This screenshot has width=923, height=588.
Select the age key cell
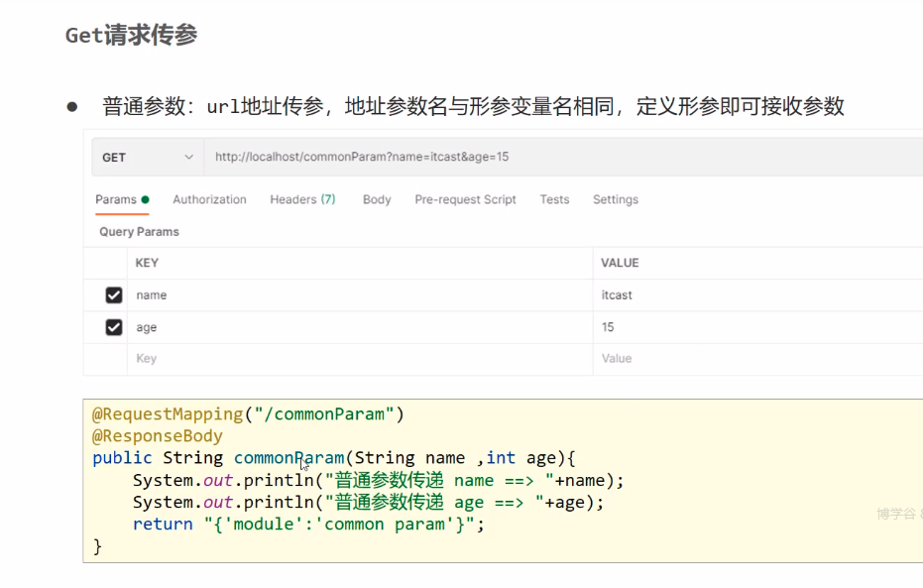(x=357, y=327)
